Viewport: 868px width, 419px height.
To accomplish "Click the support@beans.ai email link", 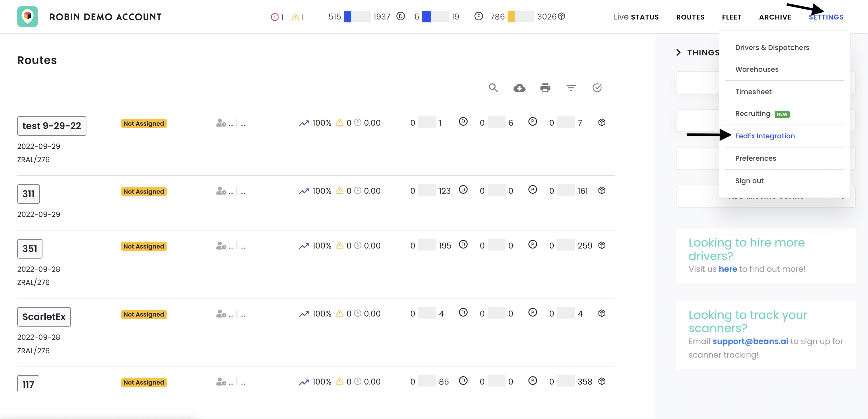I will coord(750,341).
